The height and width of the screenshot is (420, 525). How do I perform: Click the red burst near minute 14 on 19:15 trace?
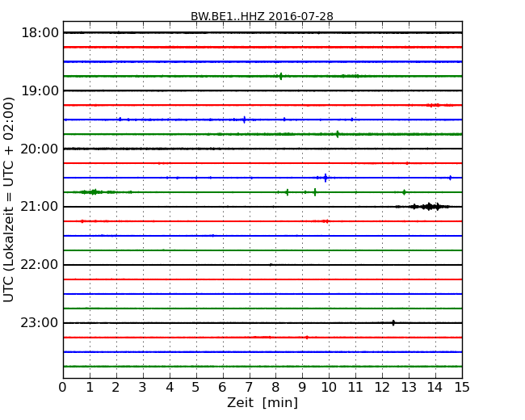435,105
